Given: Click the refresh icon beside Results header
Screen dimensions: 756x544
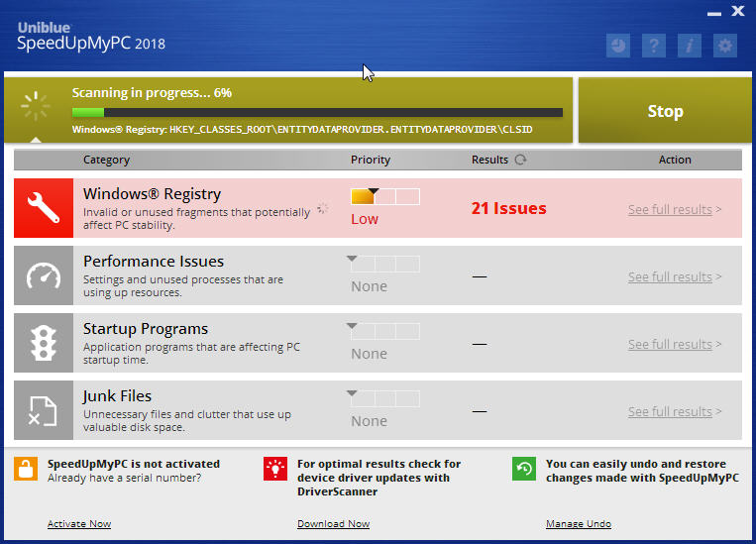Looking at the screenshot, I should click(x=520, y=160).
